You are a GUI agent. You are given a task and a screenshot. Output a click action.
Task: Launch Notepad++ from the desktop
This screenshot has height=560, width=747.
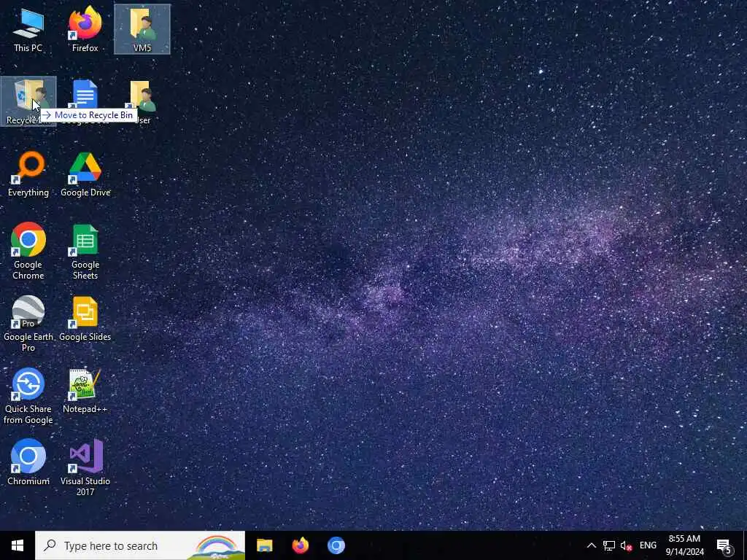tap(85, 391)
